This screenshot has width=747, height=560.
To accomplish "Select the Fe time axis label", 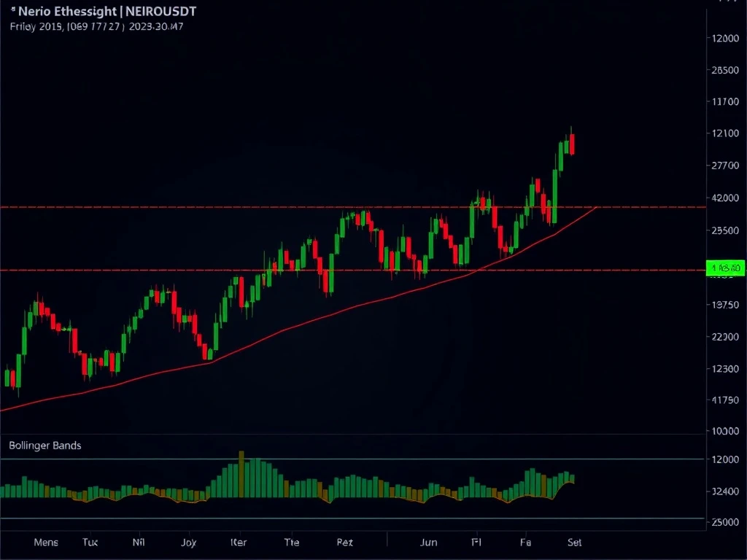I will 525,542.
